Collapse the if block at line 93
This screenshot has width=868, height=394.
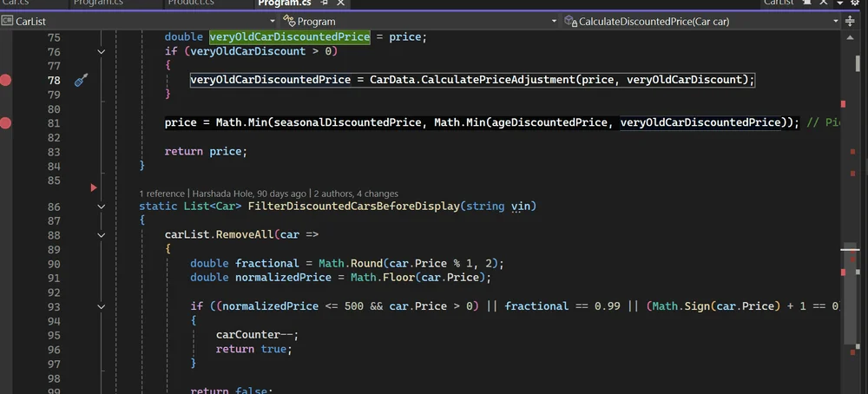(x=102, y=306)
